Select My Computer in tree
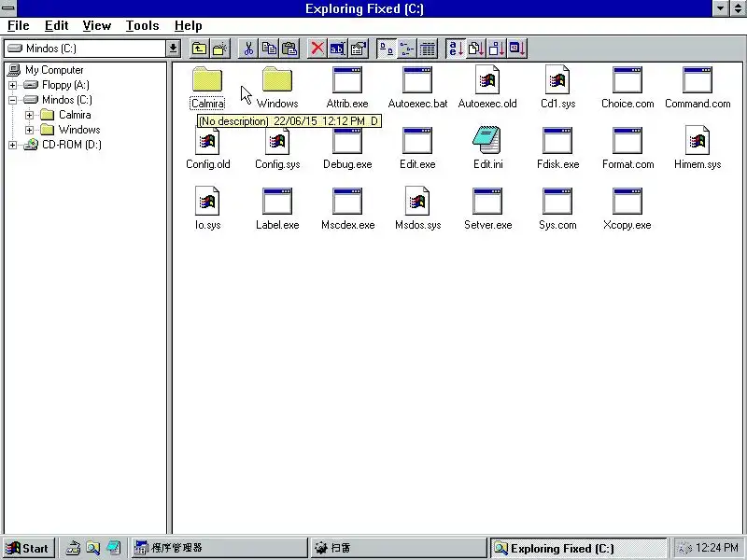747x560 pixels. click(x=46, y=70)
